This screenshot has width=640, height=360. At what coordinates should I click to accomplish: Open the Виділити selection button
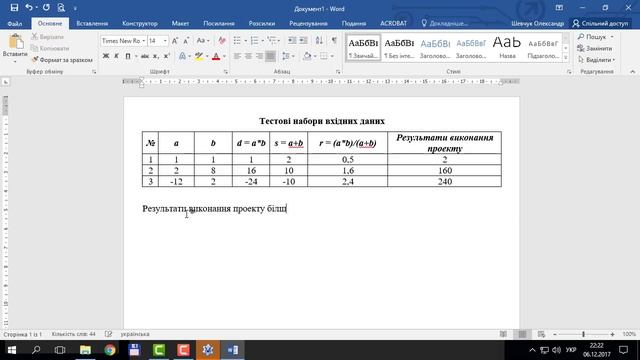coord(596,60)
